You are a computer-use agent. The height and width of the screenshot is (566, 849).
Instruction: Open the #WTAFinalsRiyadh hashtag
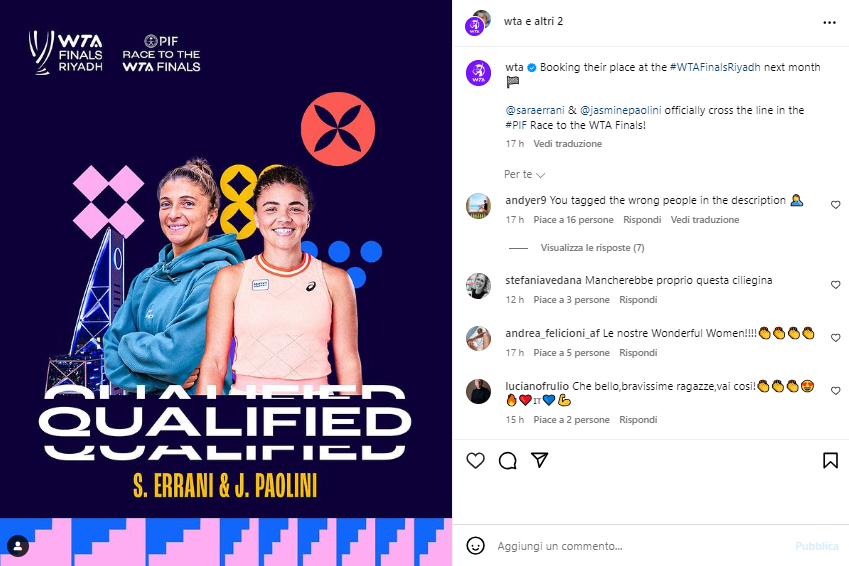pyautogui.click(x=715, y=67)
